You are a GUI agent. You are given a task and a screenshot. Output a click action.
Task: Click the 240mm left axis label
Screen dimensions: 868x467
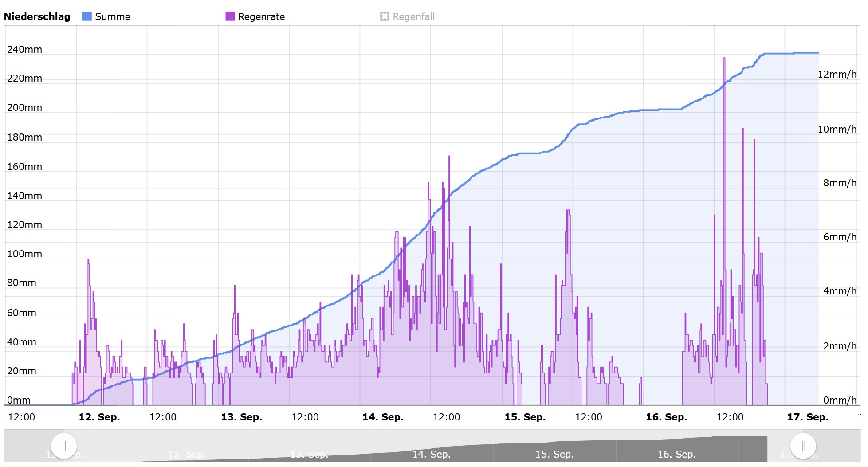(24, 50)
